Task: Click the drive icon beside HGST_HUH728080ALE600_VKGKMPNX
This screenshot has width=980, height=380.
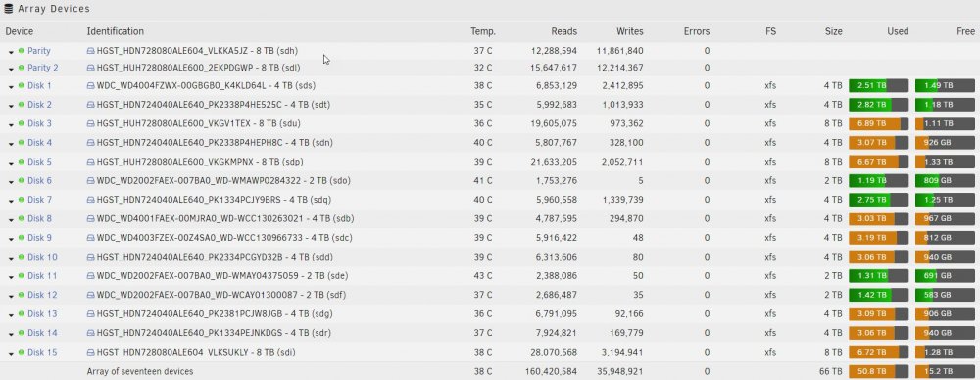Action: 90,162
